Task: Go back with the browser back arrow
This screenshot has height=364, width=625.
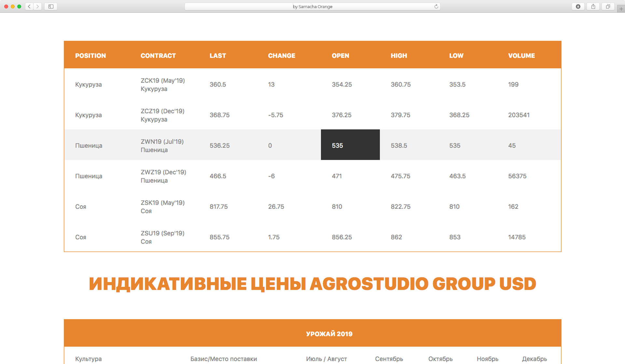Action: 29,7
